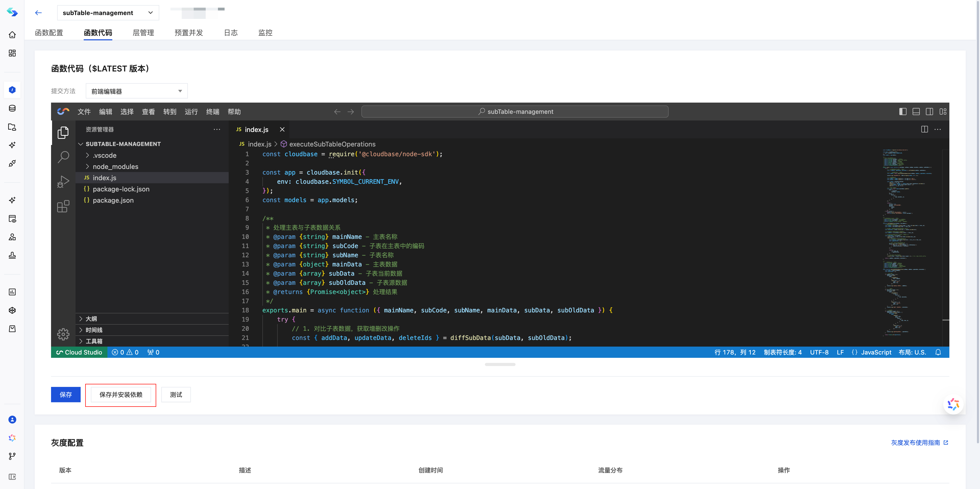Viewport: 980px width, 489px height.
Task: Switch to the 监控 tab
Action: click(265, 33)
